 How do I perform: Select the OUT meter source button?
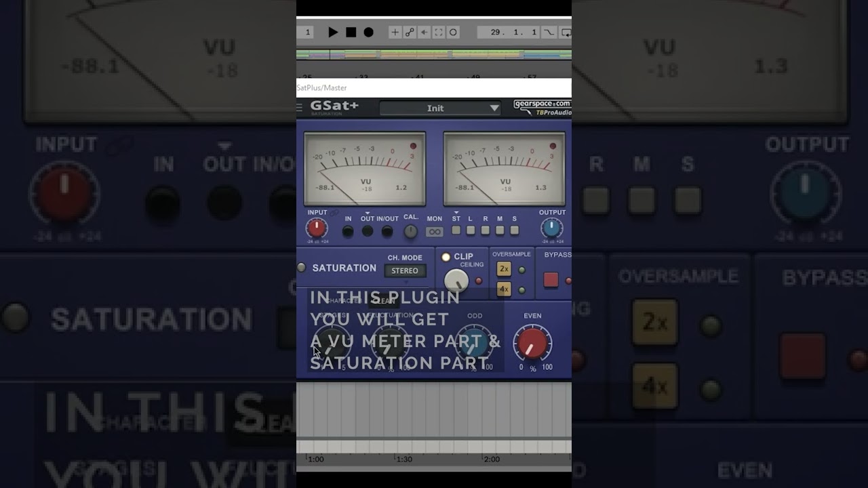click(x=368, y=231)
